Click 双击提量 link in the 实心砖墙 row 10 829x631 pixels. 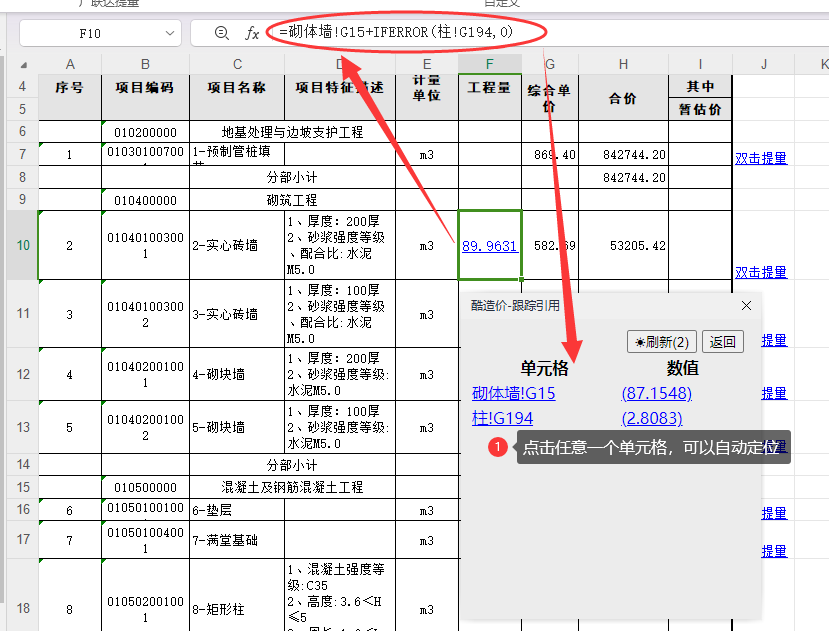tap(760, 272)
